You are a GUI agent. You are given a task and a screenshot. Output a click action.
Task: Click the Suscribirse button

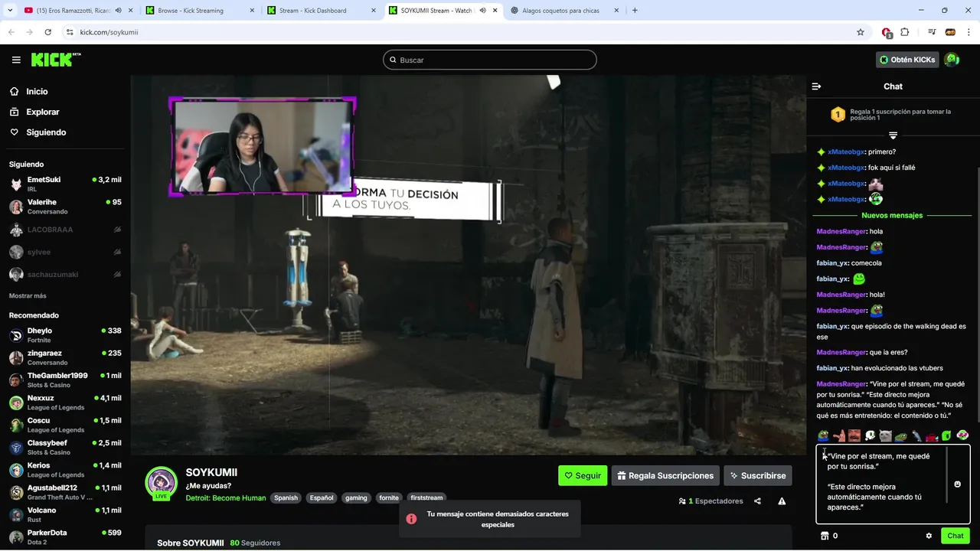[x=758, y=475]
